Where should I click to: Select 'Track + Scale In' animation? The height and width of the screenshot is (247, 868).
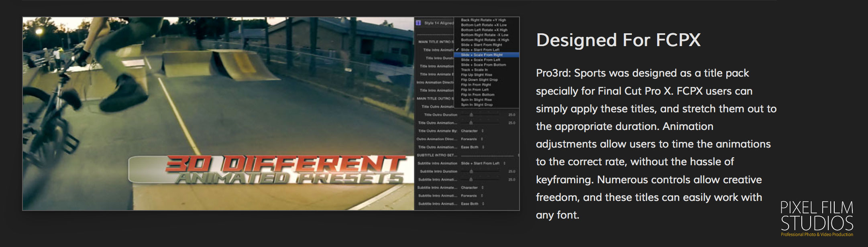[x=474, y=70]
